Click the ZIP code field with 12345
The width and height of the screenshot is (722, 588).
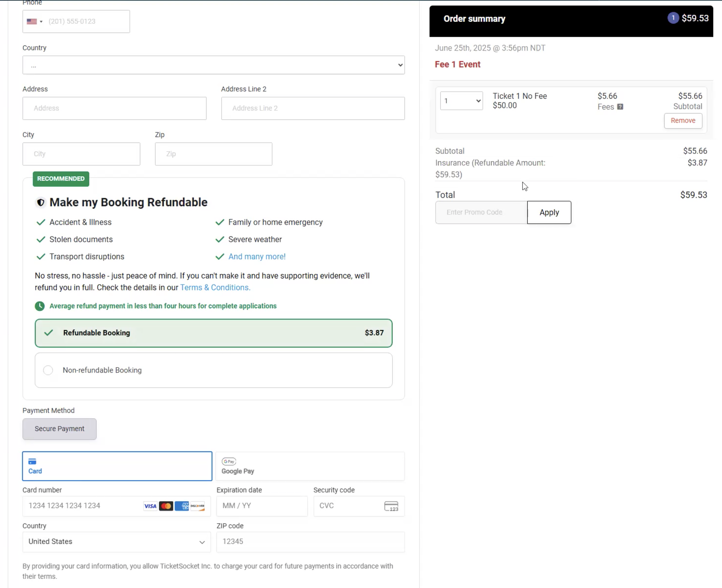click(310, 542)
